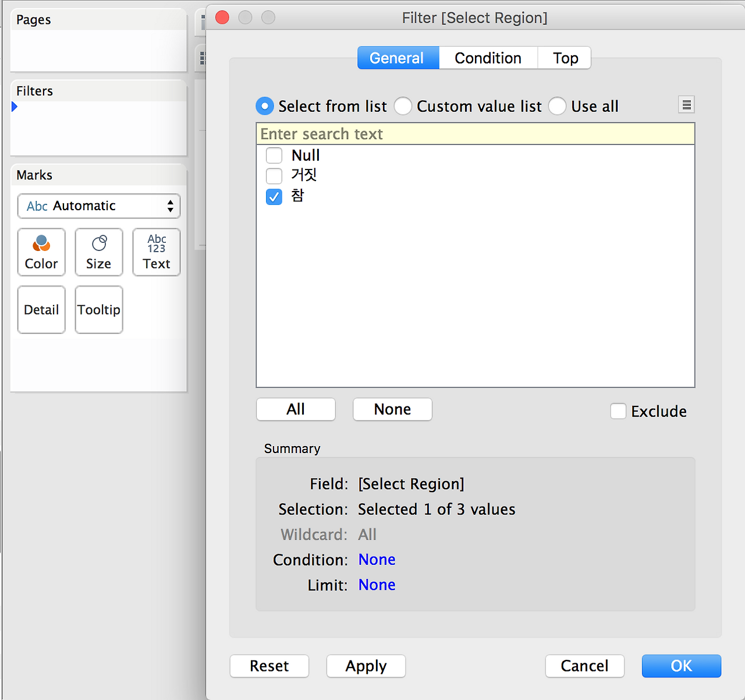745x700 pixels.
Task: Open the Color marks card
Action: tap(41, 252)
